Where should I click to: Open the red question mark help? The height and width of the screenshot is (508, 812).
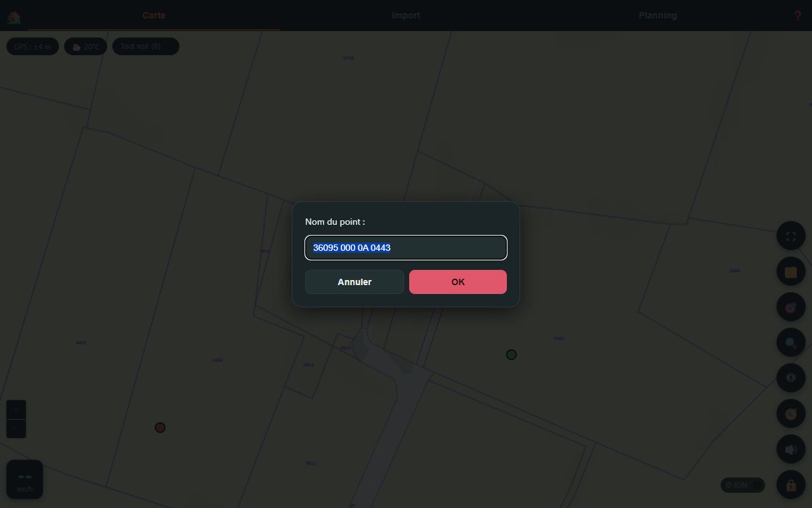(797, 16)
